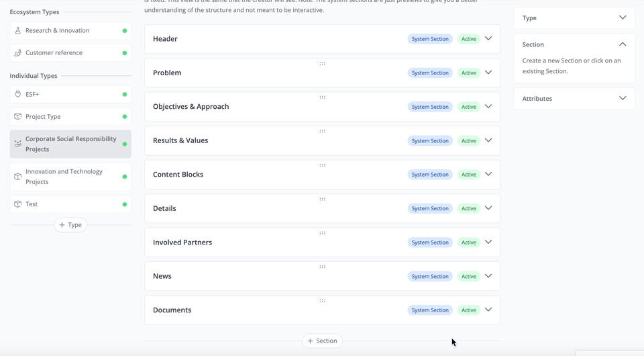Collapse the Section panel on right
Image resolution: width=644 pixels, height=356 pixels.
623,44
